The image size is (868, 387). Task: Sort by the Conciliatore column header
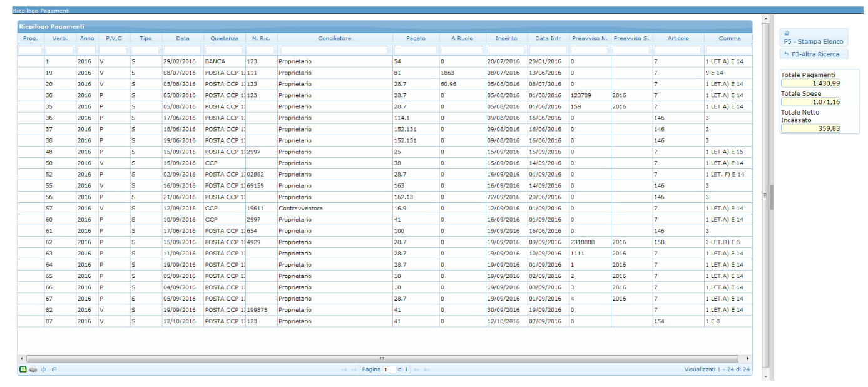[x=335, y=38]
